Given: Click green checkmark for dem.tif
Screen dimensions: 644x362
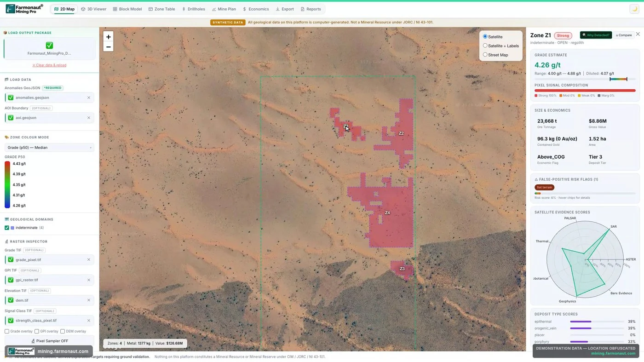Looking at the screenshot, I should point(11,300).
